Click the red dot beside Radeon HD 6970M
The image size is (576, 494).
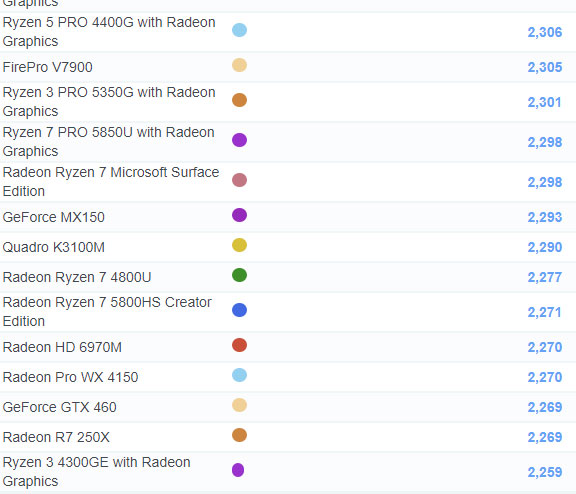point(240,345)
